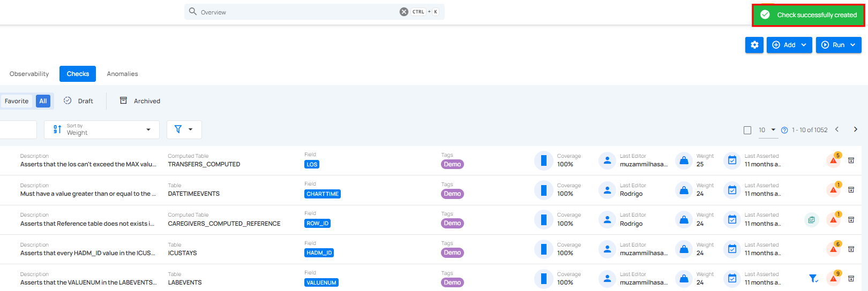This screenshot has height=291, width=868.
Task: Click the weight icon on ICUSTAYS row
Action: 684,249
